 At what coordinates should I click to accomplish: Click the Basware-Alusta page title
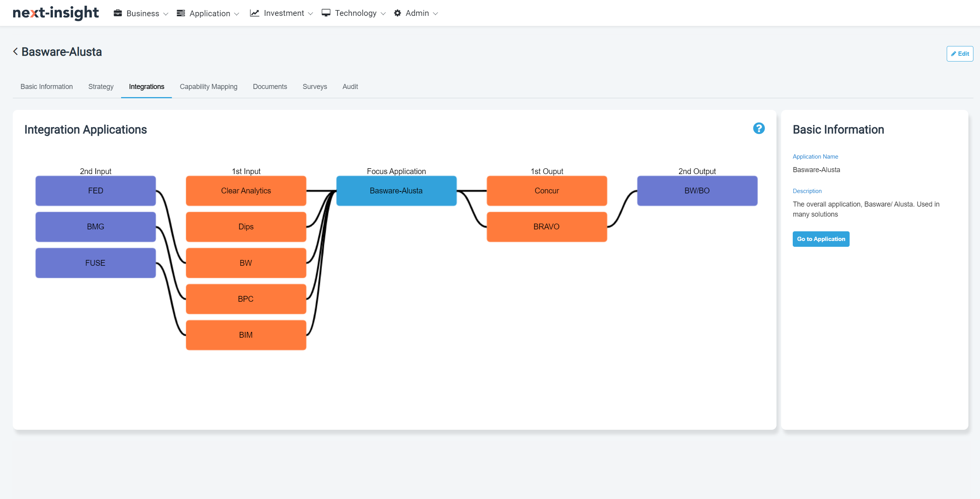coord(62,52)
